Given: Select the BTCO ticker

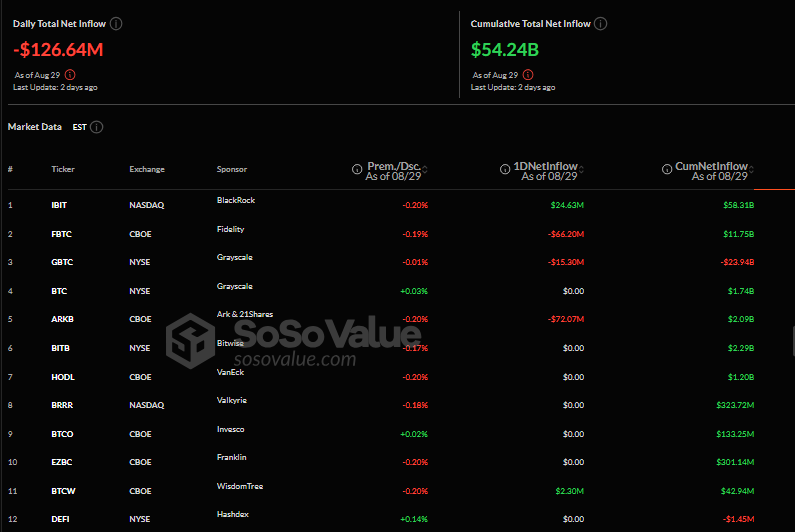Looking at the screenshot, I should 62,434.
